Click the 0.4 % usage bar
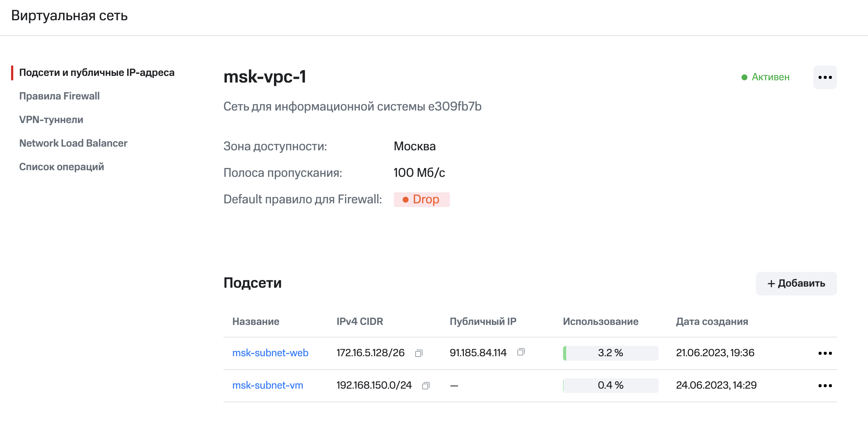Screen dimensions: 868x431 pyautogui.click(x=610, y=385)
